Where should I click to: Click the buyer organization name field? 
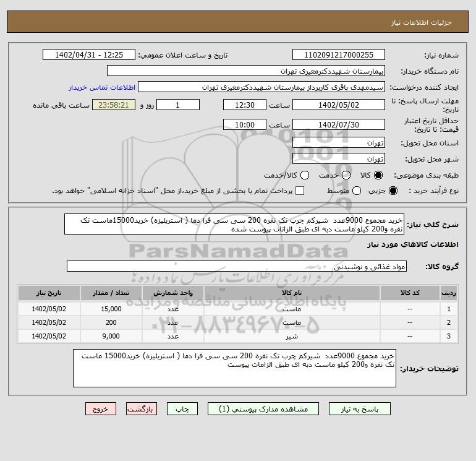[246, 71]
